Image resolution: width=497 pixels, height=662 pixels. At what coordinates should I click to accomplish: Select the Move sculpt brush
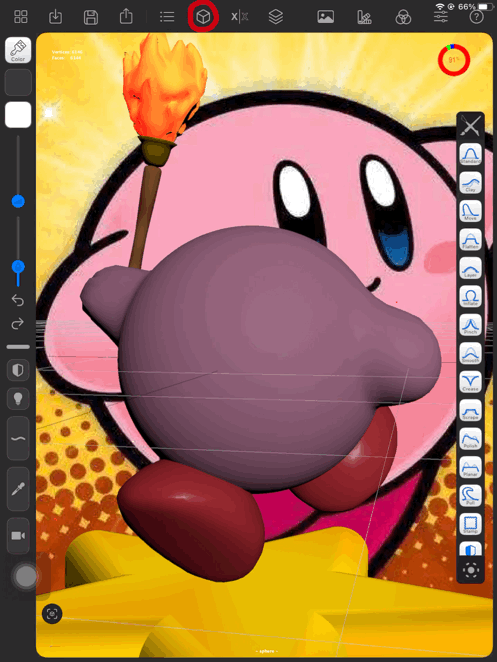[x=470, y=211]
